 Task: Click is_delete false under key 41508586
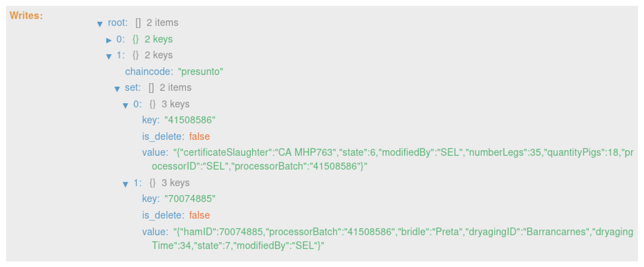[x=199, y=136]
